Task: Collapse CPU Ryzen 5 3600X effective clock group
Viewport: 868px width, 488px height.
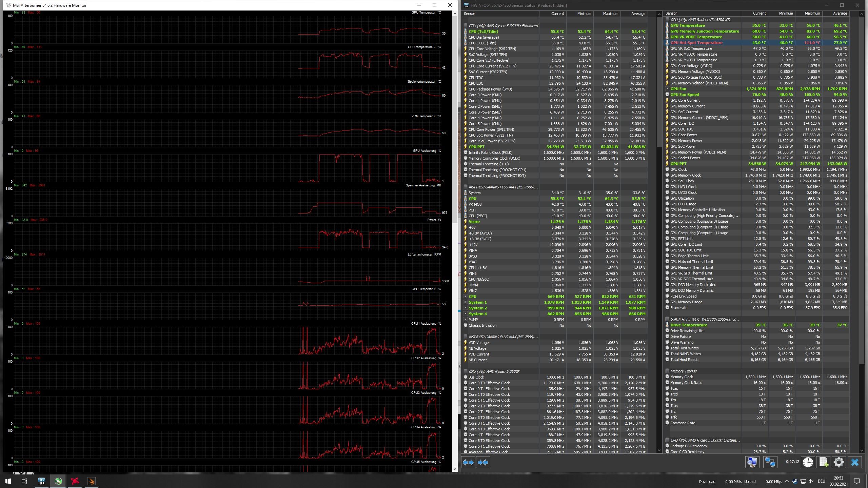Action: [x=466, y=371]
